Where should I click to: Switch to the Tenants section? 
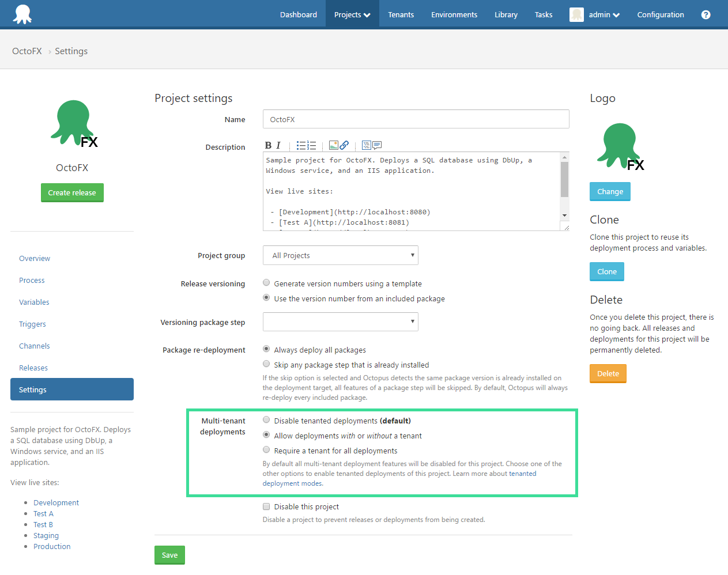[x=401, y=14]
